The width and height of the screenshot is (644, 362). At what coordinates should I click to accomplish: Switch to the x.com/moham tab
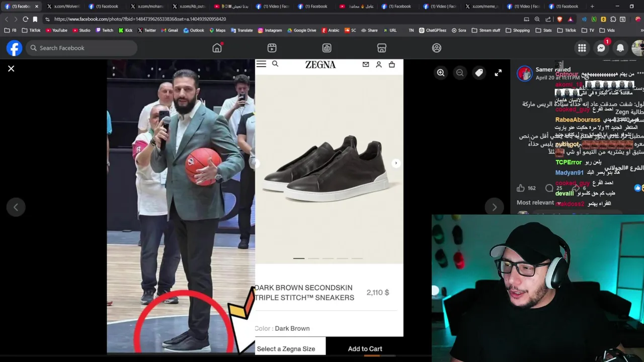[x=147, y=7]
